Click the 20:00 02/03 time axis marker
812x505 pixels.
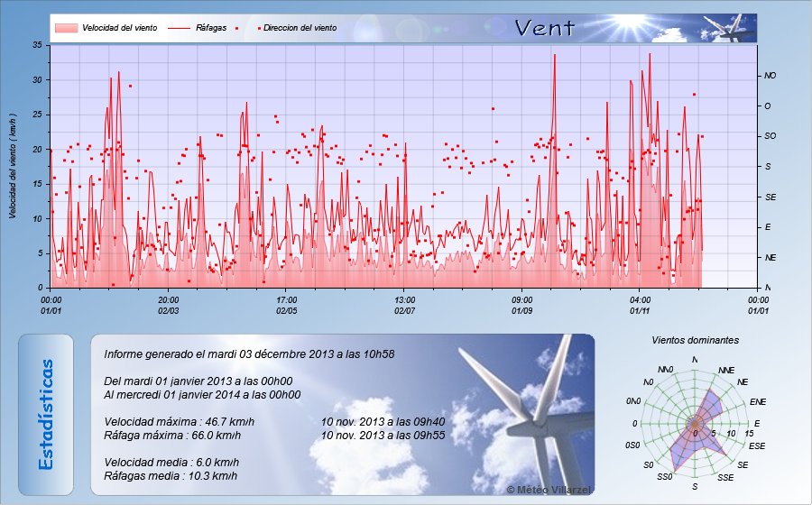click(x=169, y=305)
